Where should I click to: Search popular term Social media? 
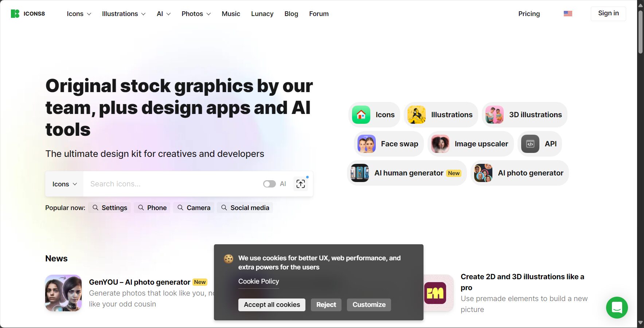[x=245, y=208]
